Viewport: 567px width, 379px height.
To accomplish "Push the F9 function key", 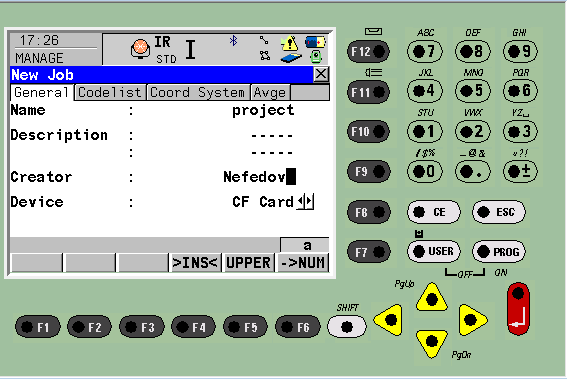I will click(368, 171).
